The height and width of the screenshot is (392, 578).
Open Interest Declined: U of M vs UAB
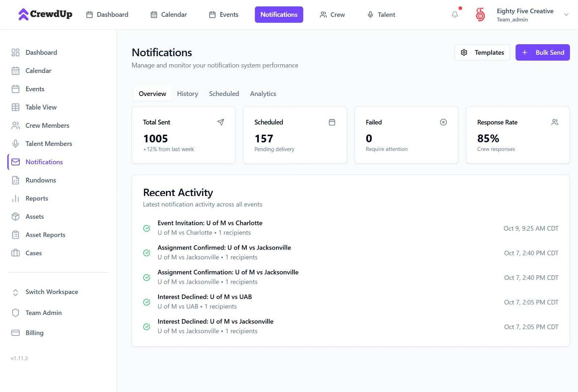click(x=205, y=297)
